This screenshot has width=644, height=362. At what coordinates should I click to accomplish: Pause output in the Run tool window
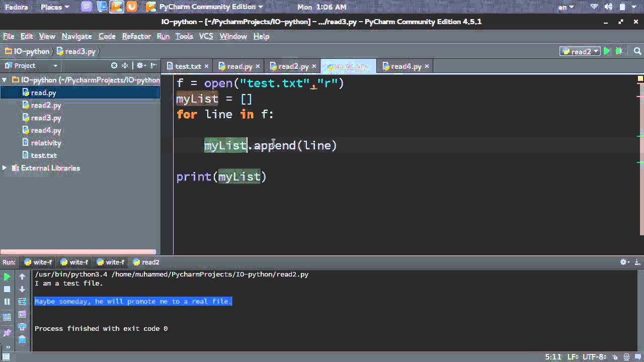click(7, 302)
